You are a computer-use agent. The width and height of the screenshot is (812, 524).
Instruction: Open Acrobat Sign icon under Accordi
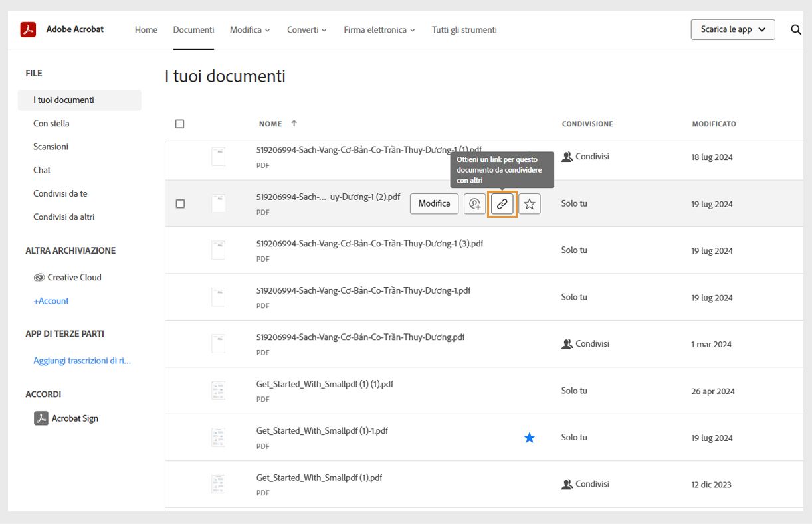(41, 418)
